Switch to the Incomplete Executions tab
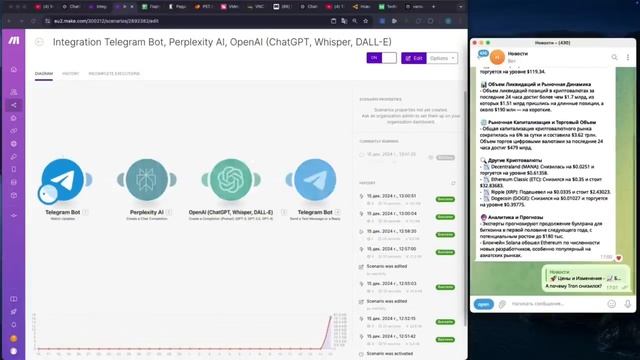640x360 pixels. (114, 73)
